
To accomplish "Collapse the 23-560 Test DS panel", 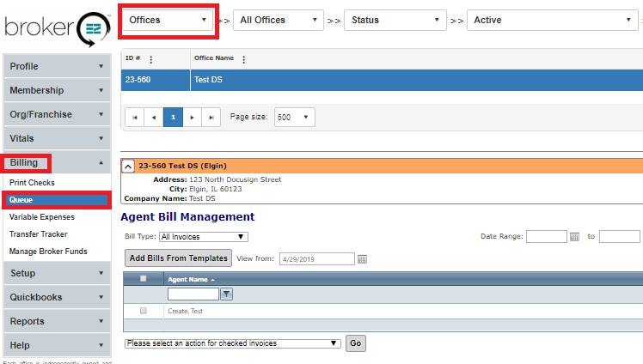I will click(128, 166).
